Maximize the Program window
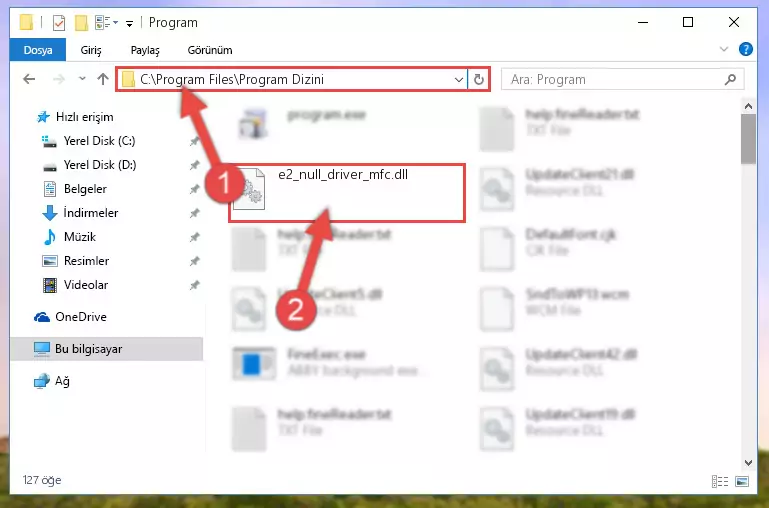This screenshot has width=769, height=508. [688, 22]
